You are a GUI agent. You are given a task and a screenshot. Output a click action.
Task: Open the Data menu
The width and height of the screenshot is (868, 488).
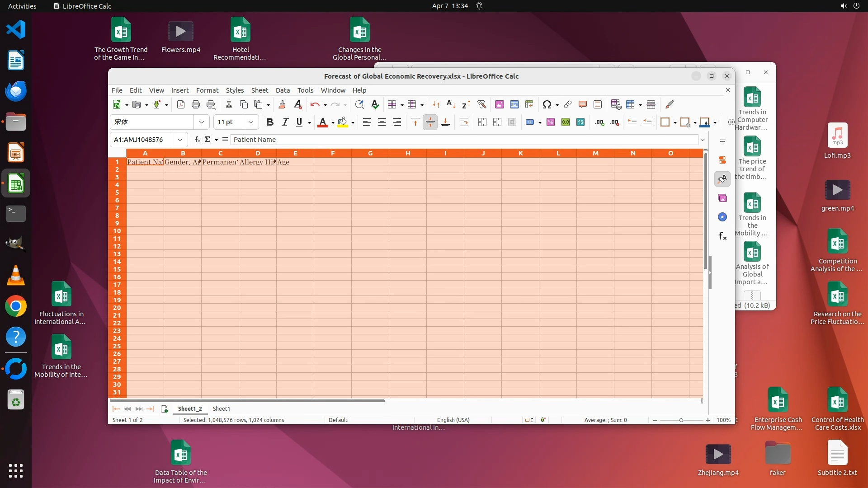point(283,90)
